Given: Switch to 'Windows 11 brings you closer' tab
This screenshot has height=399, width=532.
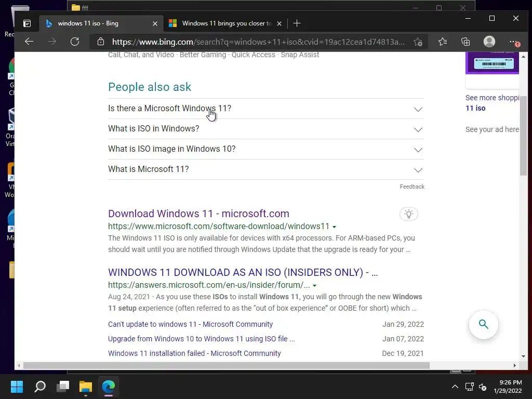Looking at the screenshot, I should pyautogui.click(x=225, y=23).
